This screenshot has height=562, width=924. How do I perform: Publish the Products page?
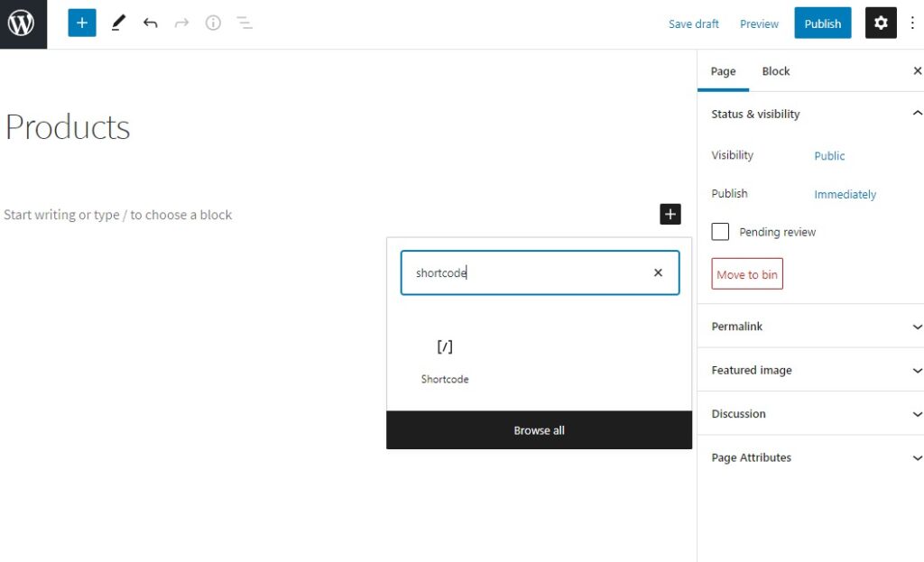pyautogui.click(x=822, y=23)
